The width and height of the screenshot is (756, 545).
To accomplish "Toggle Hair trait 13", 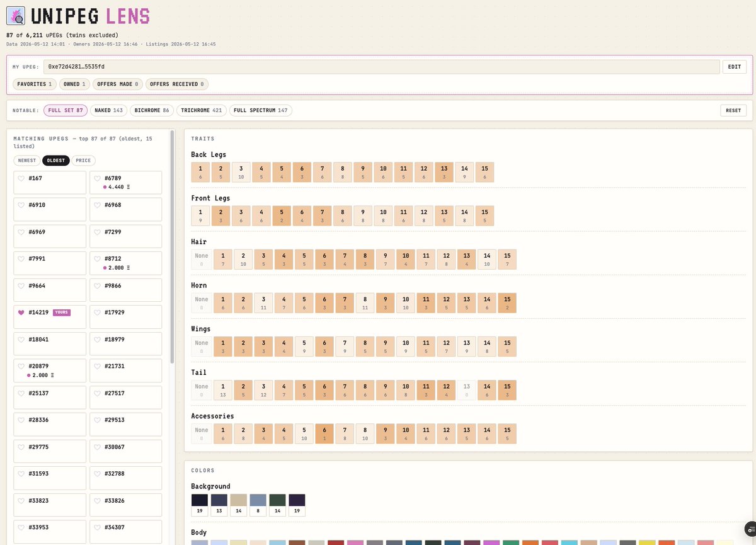I will tap(466, 260).
